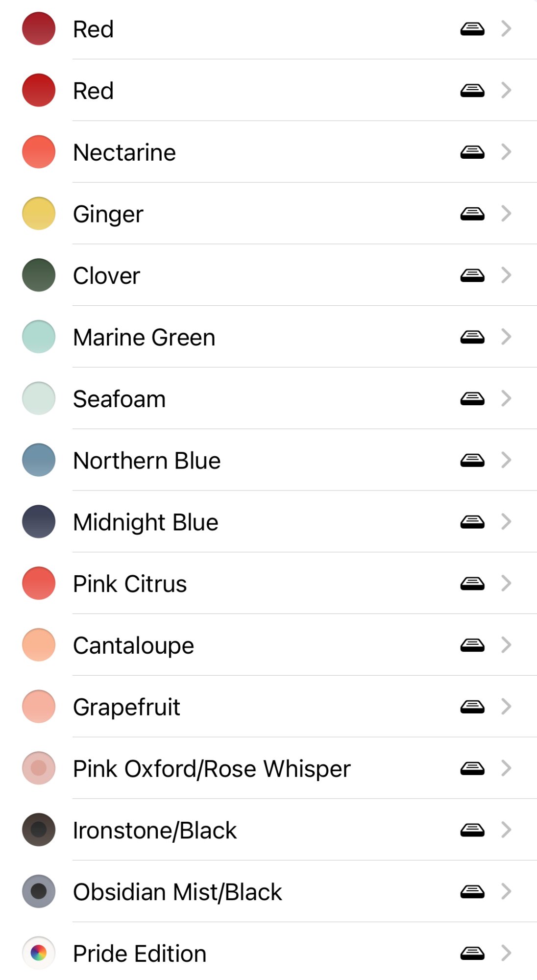The image size is (537, 980).
Task: Tap the band icon beside Pride Edition
Action: coord(472,953)
